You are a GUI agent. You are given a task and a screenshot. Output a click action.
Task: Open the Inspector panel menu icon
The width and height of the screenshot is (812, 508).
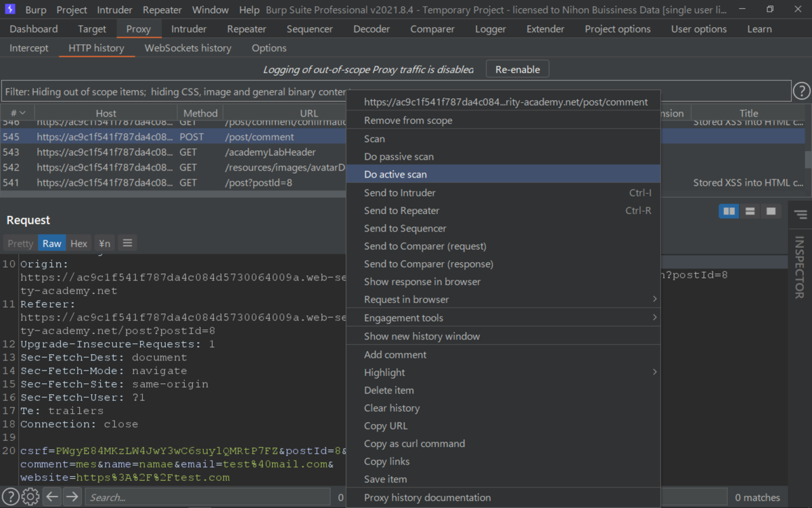800,215
